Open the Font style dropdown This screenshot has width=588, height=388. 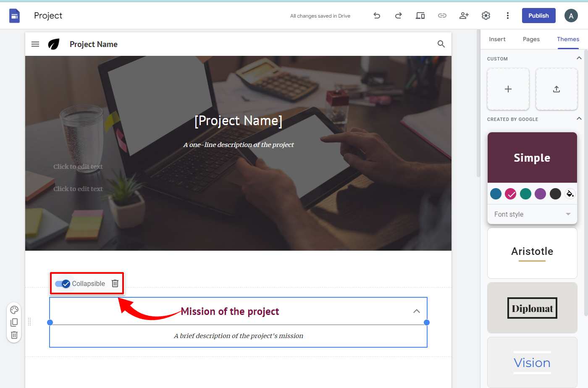pyautogui.click(x=532, y=214)
